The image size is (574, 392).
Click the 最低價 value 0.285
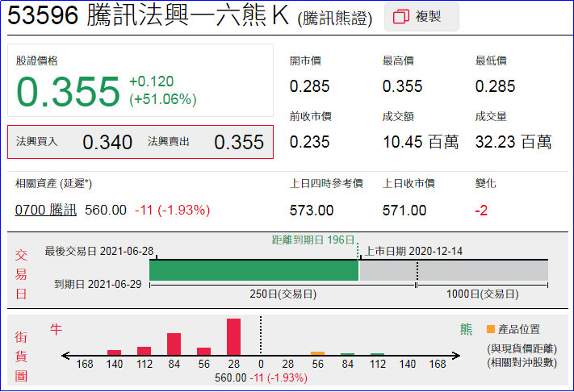tap(495, 86)
